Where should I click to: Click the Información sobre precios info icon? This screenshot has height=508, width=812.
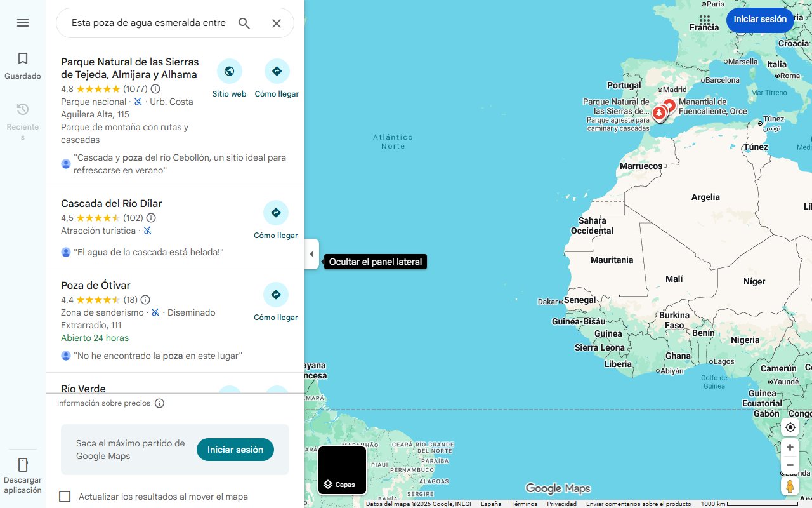click(159, 403)
